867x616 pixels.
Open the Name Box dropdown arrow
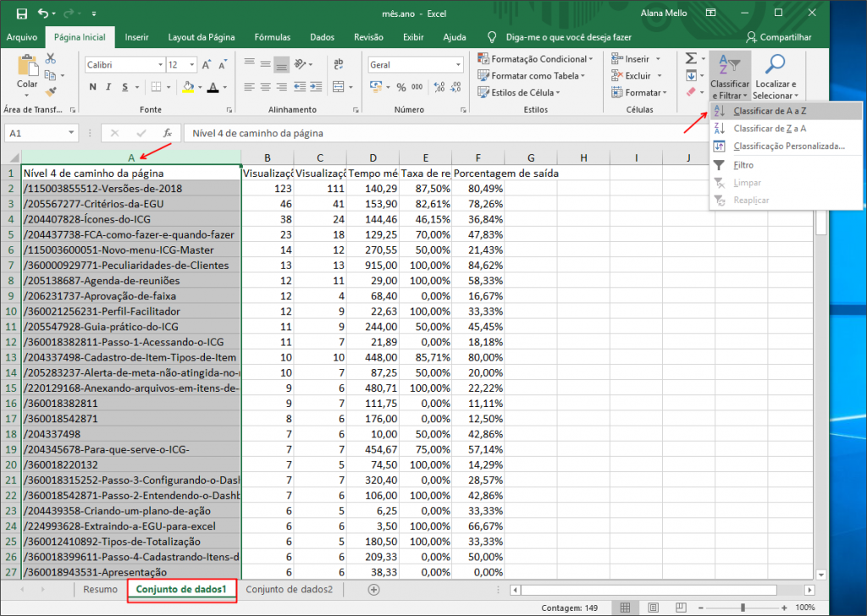(71, 133)
